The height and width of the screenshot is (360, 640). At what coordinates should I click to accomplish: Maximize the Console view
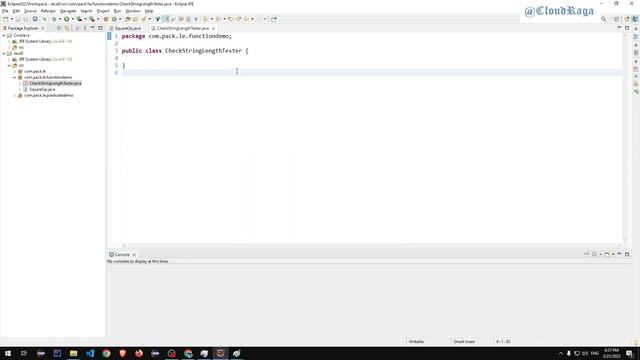(x=627, y=254)
